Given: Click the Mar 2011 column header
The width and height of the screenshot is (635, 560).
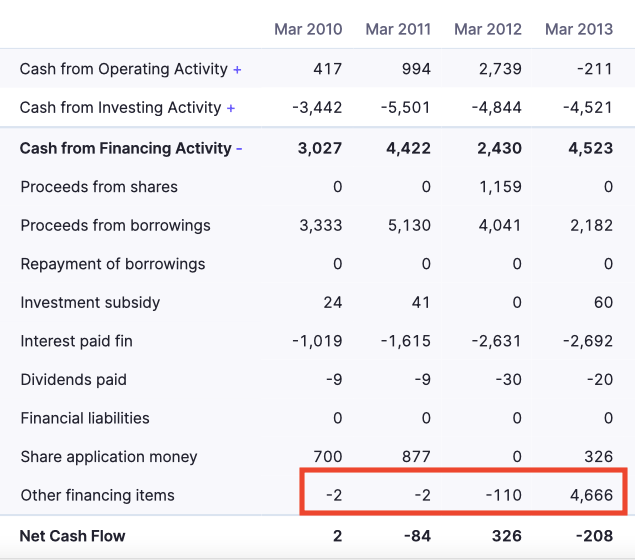Looking at the screenshot, I should point(398,29).
